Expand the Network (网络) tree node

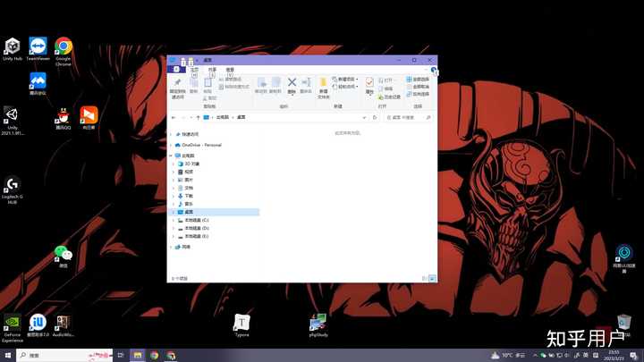coord(171,247)
